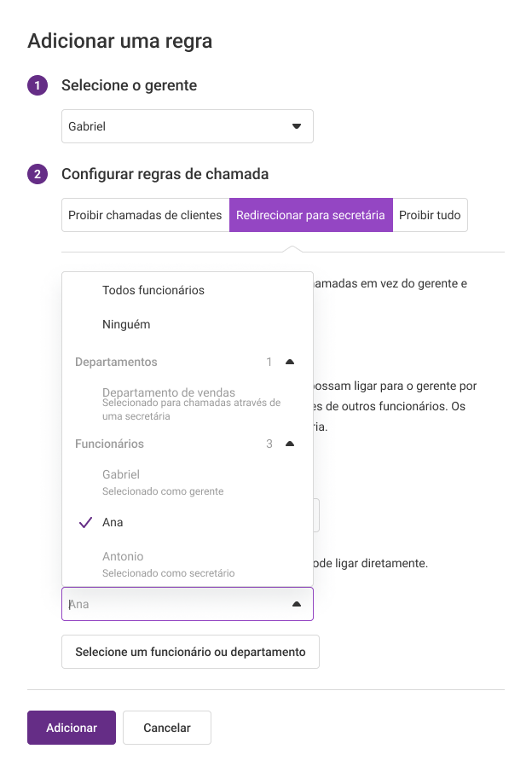Select Redirecionar para secretária tab
Viewport: 532px width, 772px height.
click(310, 215)
